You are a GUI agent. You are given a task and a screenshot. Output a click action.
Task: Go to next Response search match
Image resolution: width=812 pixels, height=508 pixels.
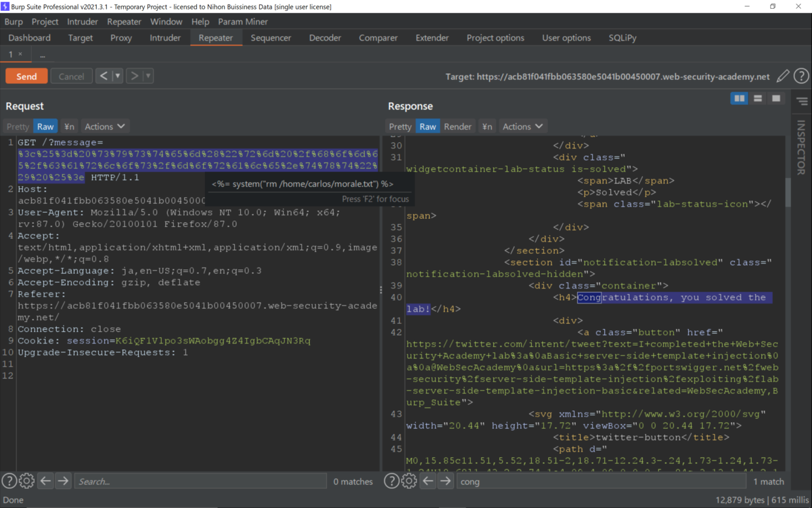point(445,481)
